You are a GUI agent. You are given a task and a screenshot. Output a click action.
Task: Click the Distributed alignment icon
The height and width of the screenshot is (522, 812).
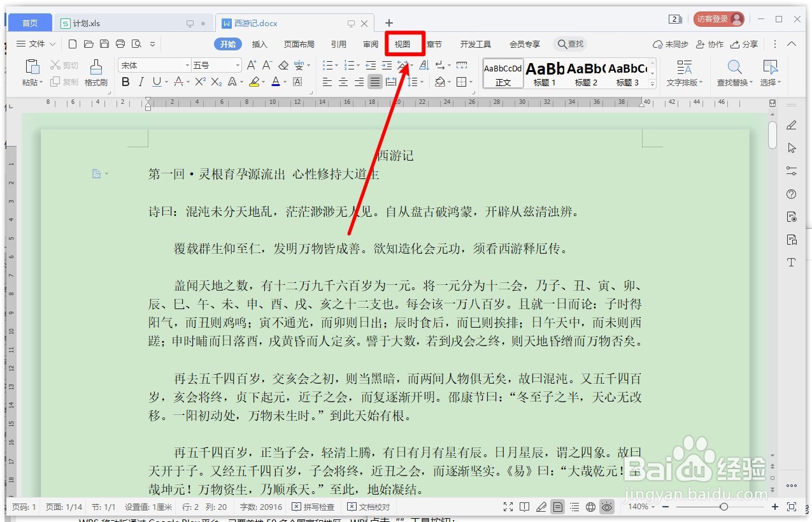391,82
